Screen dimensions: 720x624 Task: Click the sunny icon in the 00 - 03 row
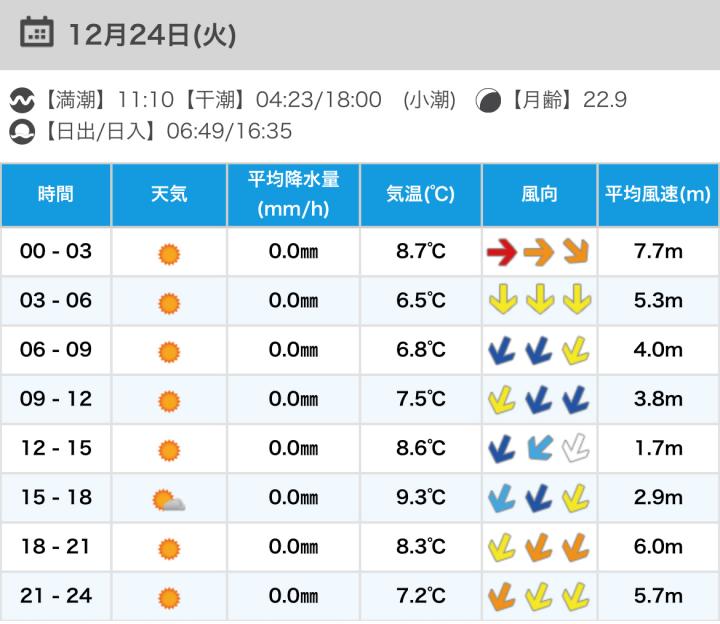point(169,254)
